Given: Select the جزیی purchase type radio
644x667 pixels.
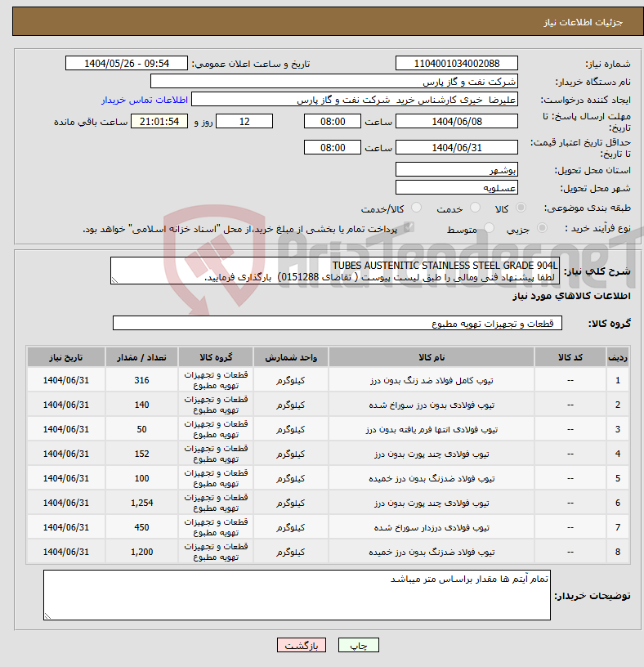Looking at the screenshot, I should click(x=542, y=228).
